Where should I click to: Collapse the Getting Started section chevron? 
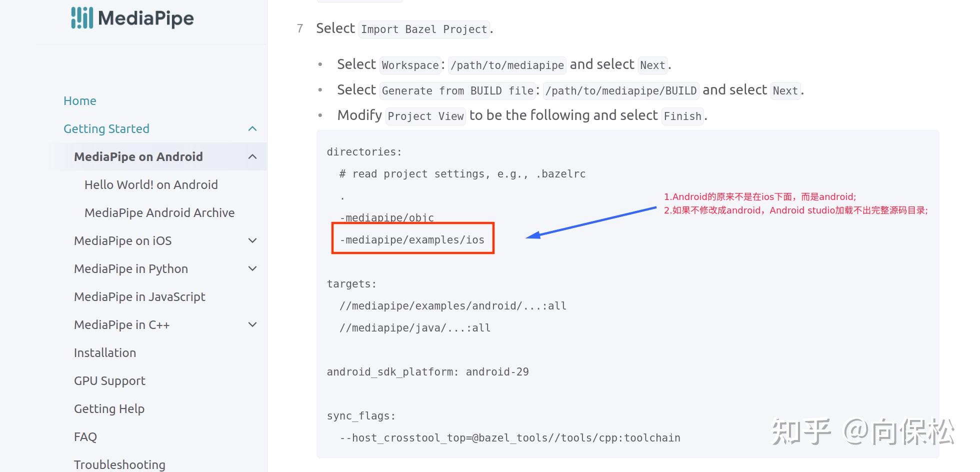(252, 129)
